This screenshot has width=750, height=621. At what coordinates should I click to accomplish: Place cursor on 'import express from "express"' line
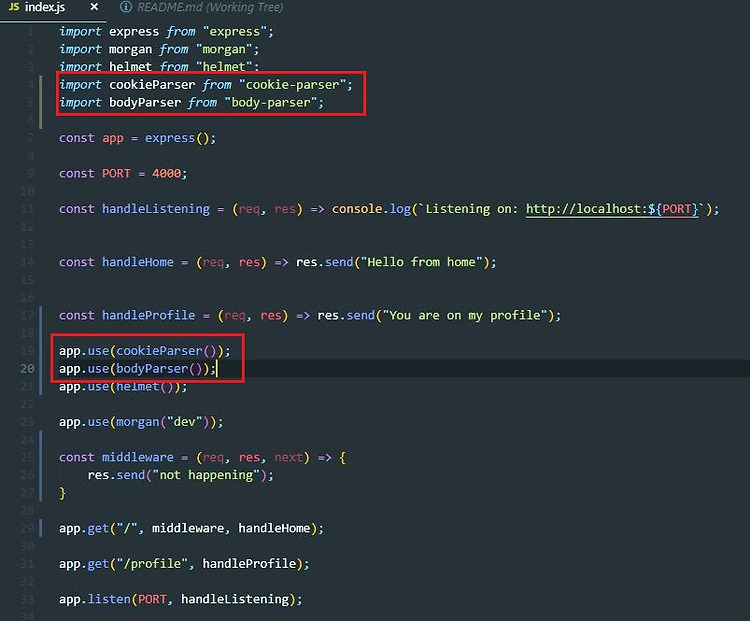166,32
